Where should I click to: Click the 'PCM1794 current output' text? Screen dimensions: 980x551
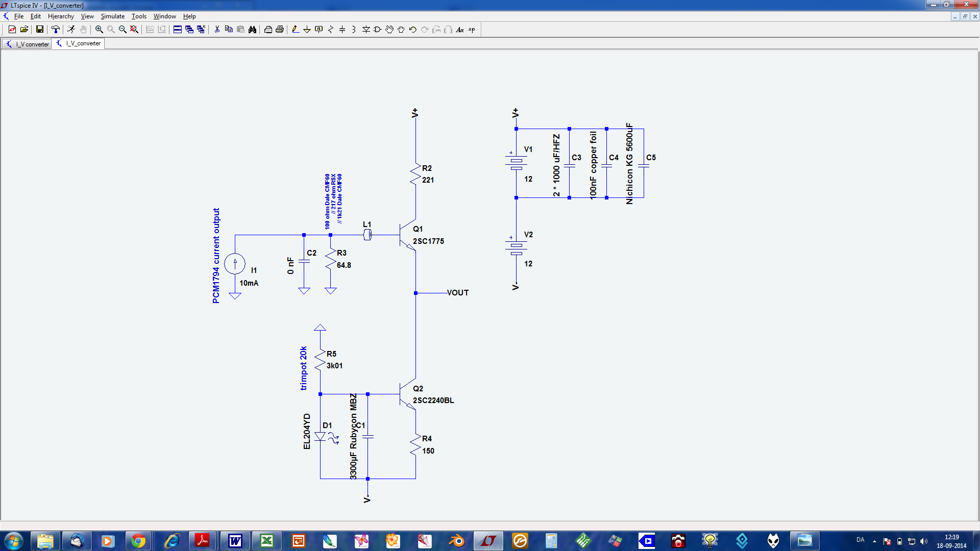pyautogui.click(x=216, y=256)
